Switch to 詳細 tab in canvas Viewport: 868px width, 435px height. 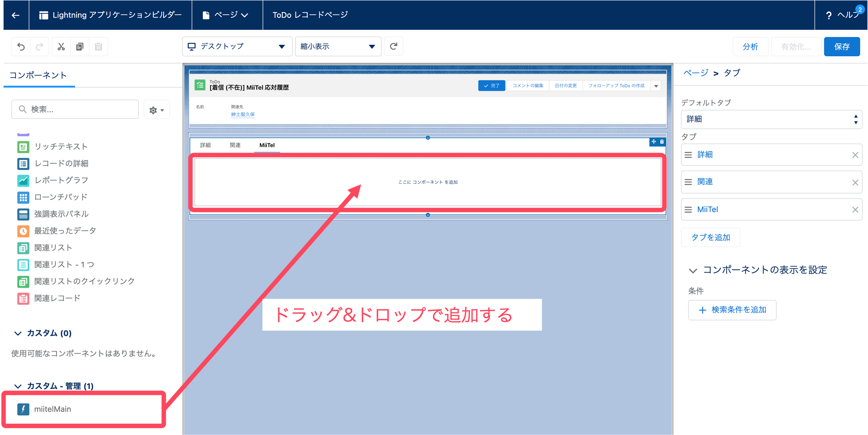click(x=205, y=145)
